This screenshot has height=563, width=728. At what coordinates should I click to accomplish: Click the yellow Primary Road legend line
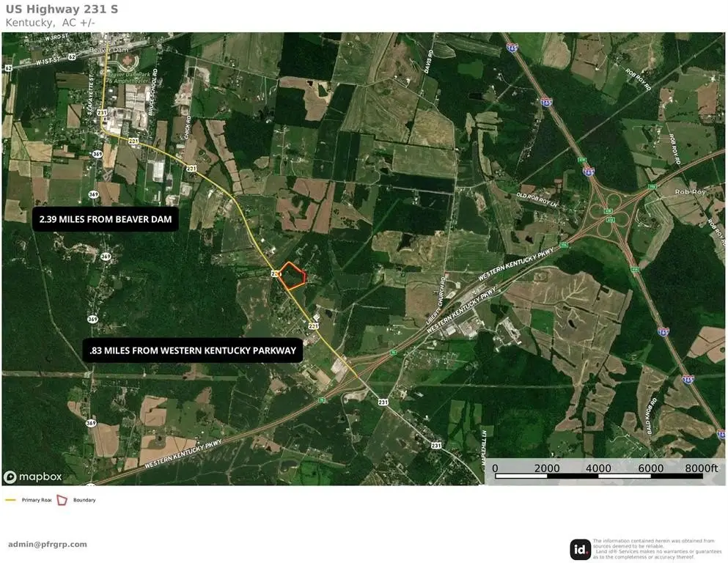(11, 500)
